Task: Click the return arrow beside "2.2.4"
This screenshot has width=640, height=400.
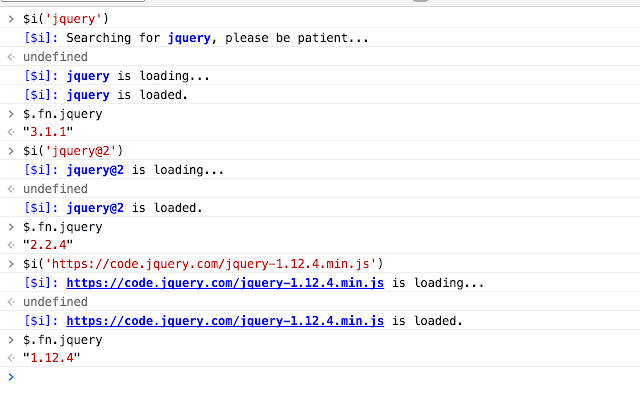Action: pos(11,245)
